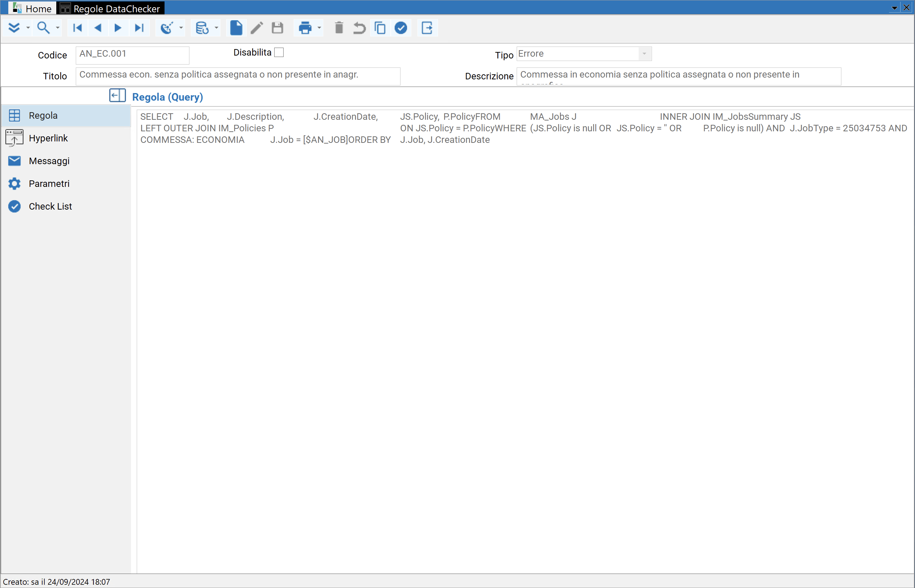
Task: Click the database refresh icon
Action: pos(202,28)
